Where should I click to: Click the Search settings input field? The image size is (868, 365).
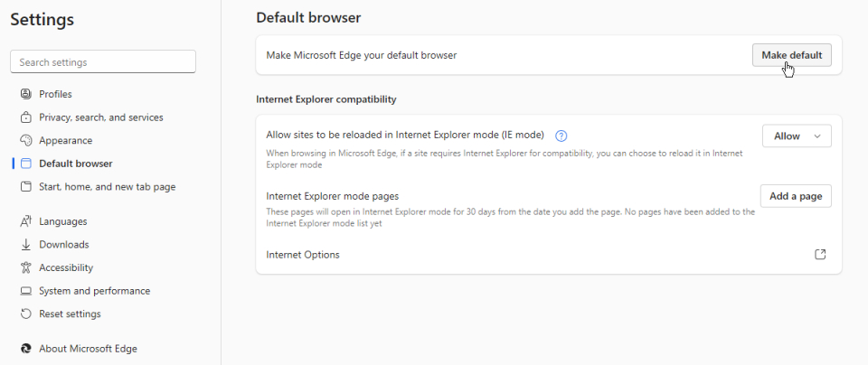pos(103,62)
